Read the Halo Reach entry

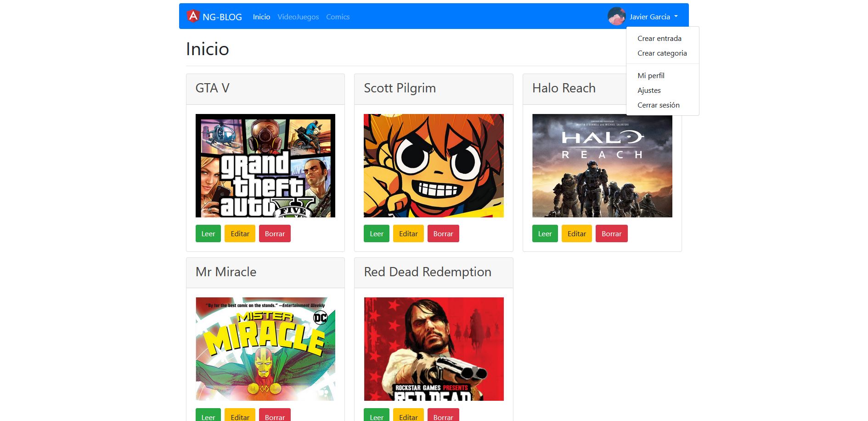pyautogui.click(x=545, y=233)
